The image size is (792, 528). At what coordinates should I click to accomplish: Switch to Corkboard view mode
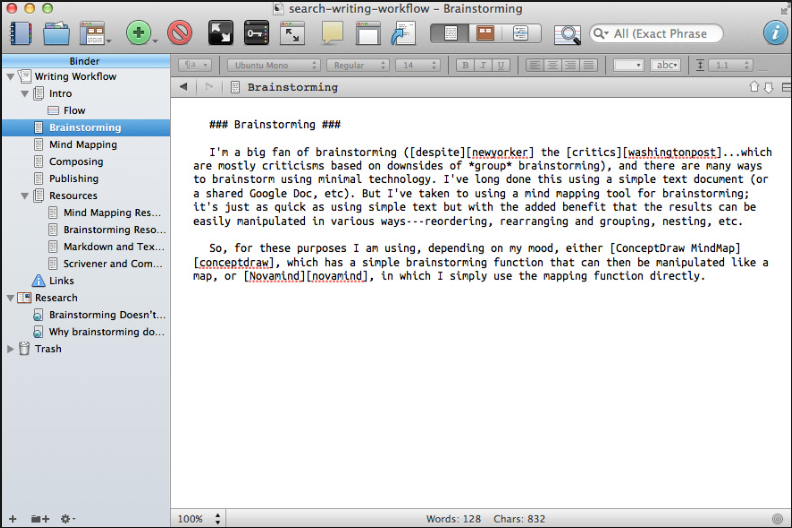[x=485, y=33]
